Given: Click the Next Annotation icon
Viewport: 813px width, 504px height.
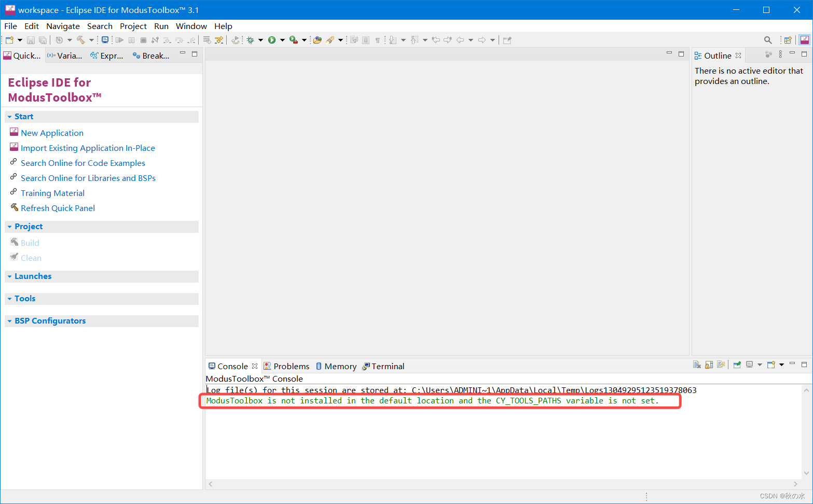Looking at the screenshot, I should tap(393, 40).
